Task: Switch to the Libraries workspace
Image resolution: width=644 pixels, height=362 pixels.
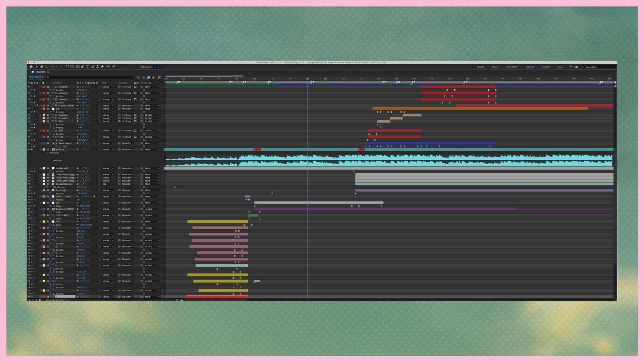Action: [x=546, y=67]
